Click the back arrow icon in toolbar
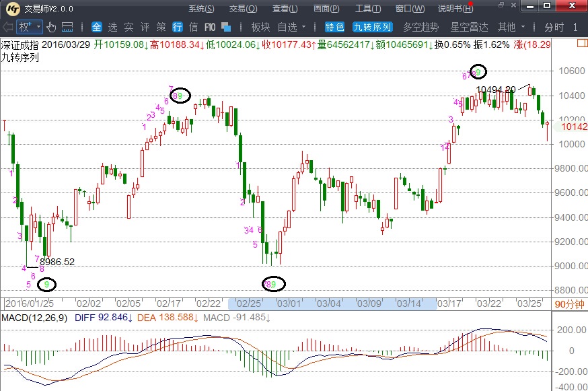The image size is (588, 391). (x=7, y=27)
